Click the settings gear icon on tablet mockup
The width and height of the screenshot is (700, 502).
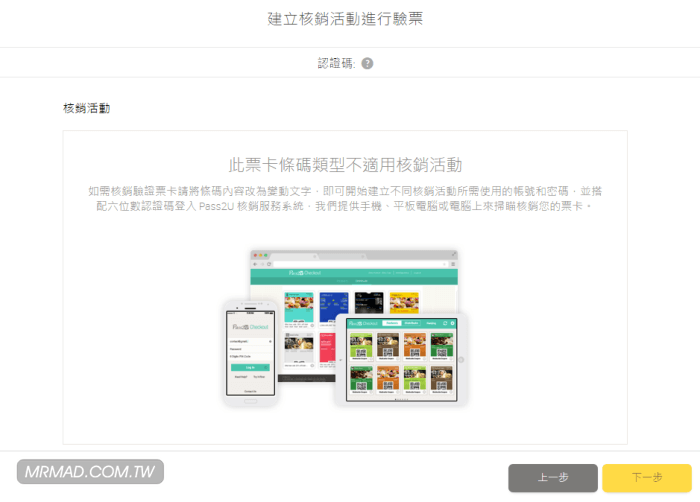point(451,323)
